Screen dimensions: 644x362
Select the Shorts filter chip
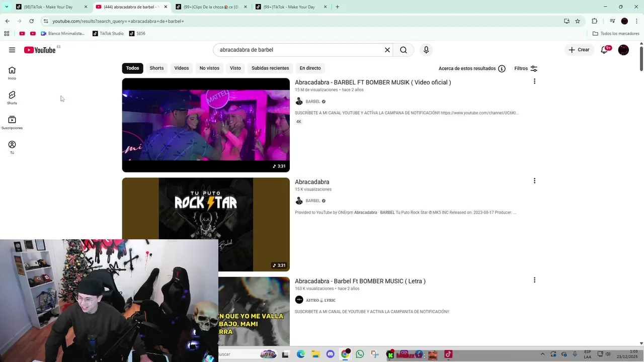coord(156,68)
